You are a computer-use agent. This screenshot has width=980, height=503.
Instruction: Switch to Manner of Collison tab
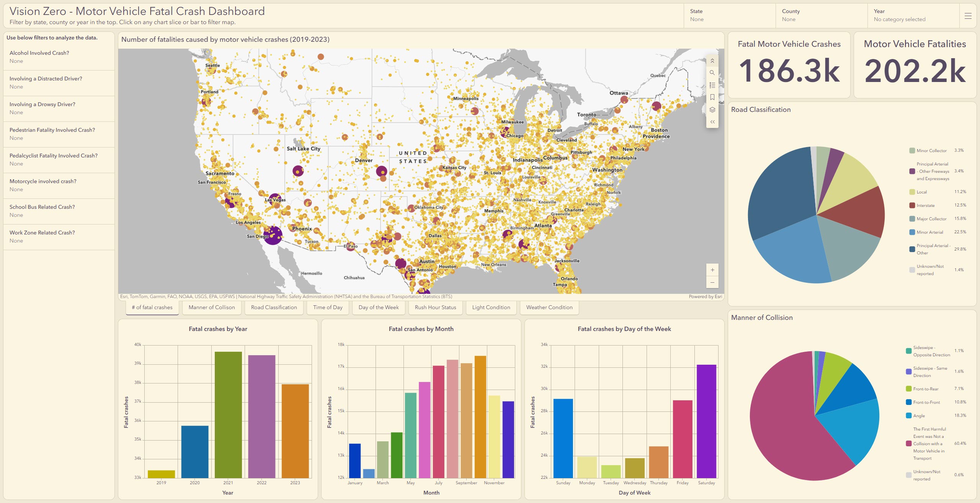[212, 307]
